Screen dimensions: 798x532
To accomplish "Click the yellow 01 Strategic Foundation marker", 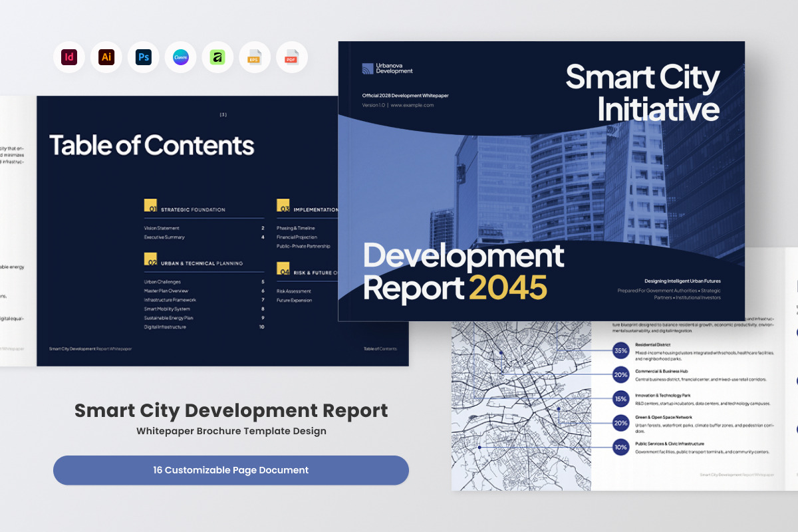I will click(150, 205).
